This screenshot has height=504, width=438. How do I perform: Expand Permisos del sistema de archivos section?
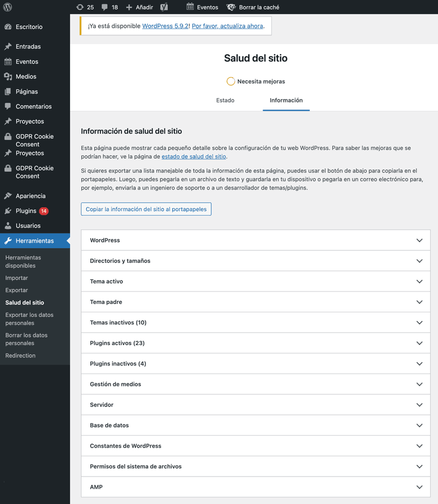256,466
